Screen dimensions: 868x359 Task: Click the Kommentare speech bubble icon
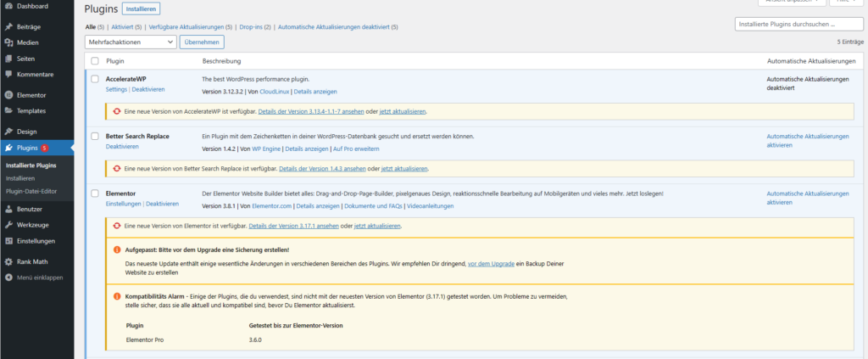[x=8, y=74]
